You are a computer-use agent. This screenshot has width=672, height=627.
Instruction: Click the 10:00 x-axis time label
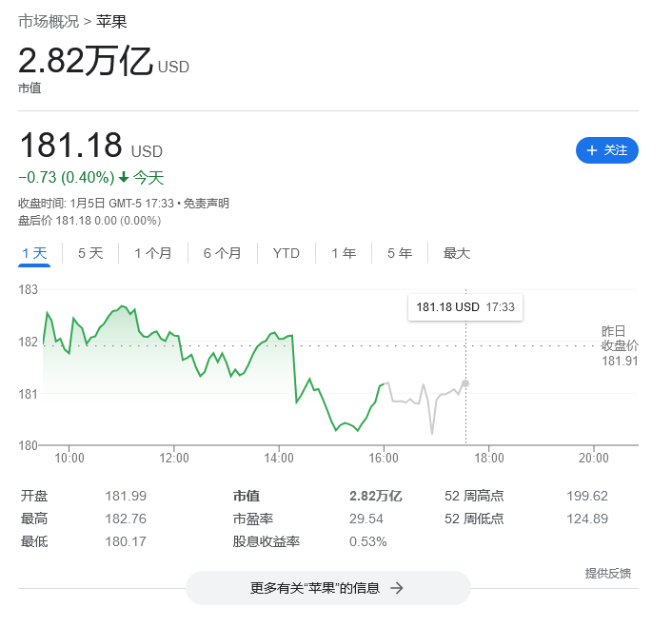[x=69, y=458]
